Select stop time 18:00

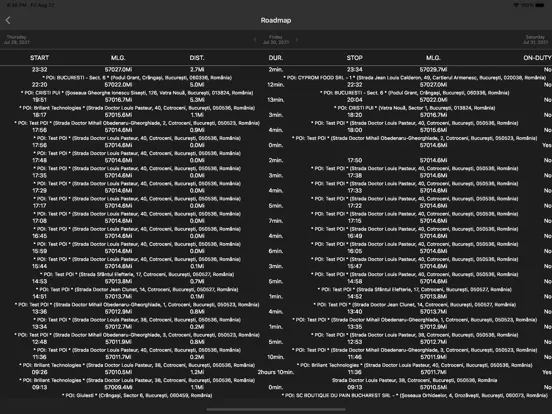coord(355,130)
